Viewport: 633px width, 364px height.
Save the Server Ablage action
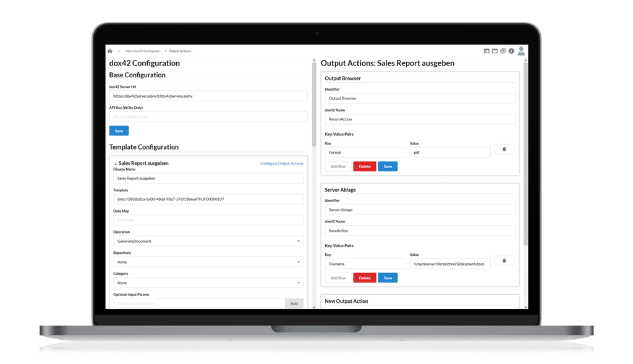[388, 277]
